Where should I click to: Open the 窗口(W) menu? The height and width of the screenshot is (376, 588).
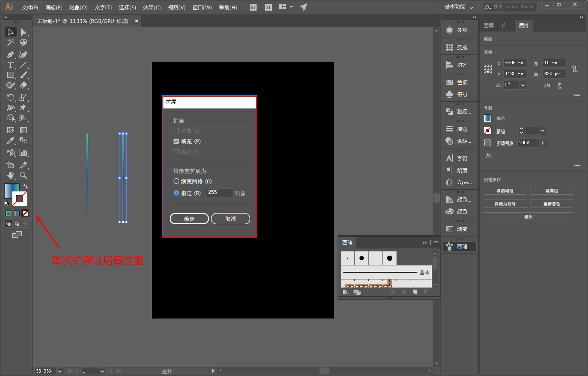[202, 7]
